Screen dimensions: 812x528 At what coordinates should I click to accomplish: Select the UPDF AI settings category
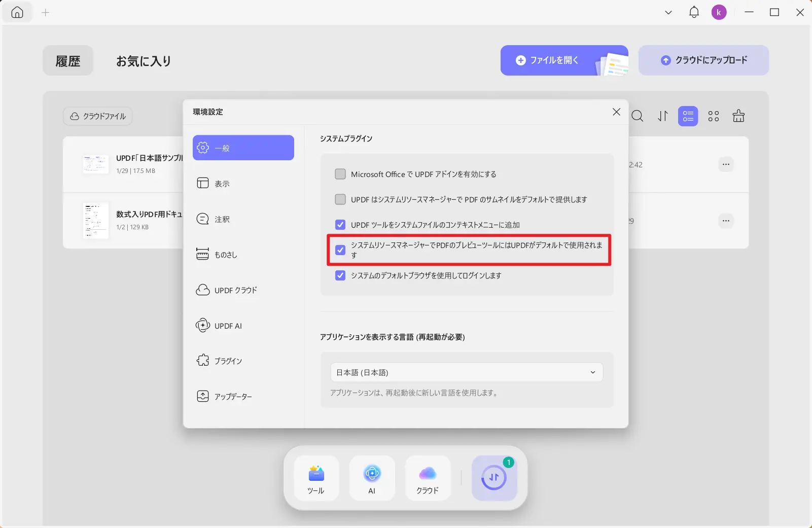tap(243, 325)
